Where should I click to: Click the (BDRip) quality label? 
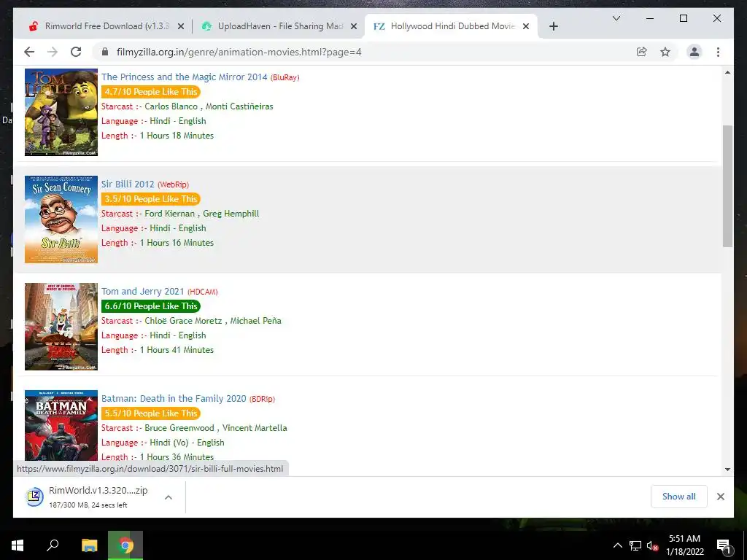(262, 399)
